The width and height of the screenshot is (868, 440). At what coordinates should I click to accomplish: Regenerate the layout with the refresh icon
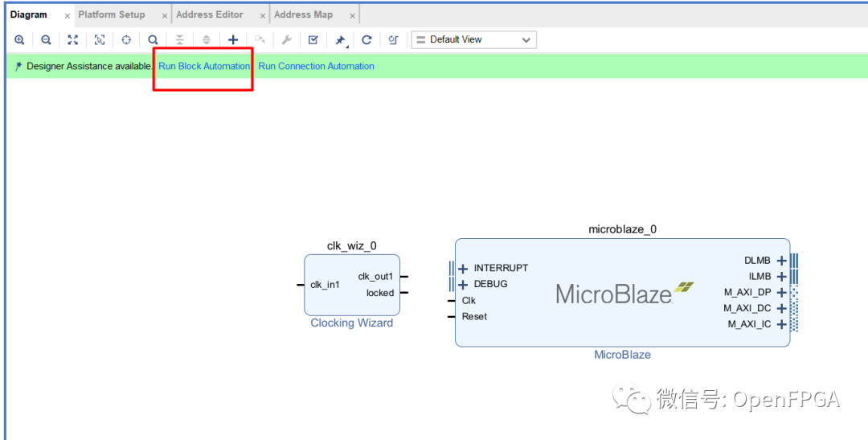point(366,40)
